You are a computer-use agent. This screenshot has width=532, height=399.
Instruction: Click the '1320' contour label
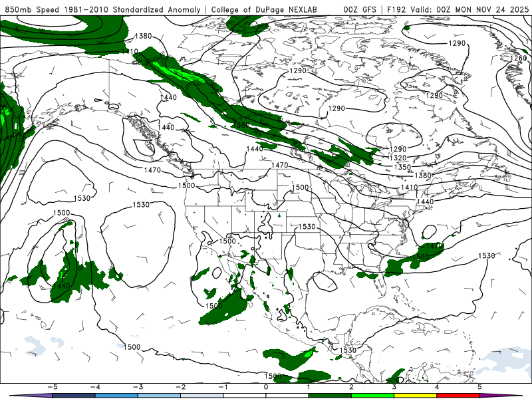[x=398, y=158]
